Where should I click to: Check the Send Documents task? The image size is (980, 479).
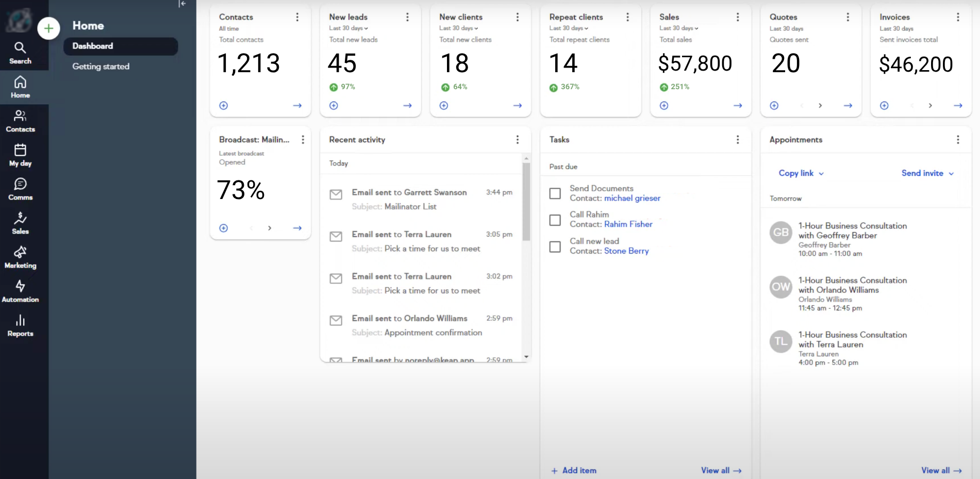pyautogui.click(x=555, y=193)
